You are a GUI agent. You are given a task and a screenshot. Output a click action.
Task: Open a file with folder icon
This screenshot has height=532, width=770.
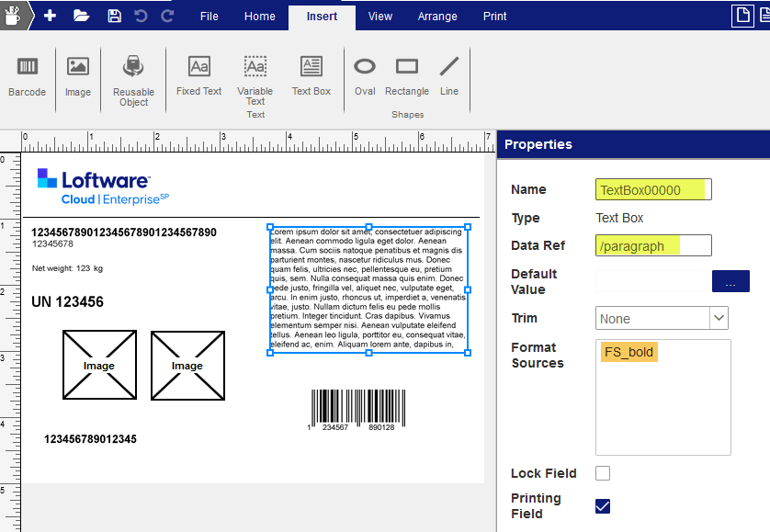(x=81, y=16)
